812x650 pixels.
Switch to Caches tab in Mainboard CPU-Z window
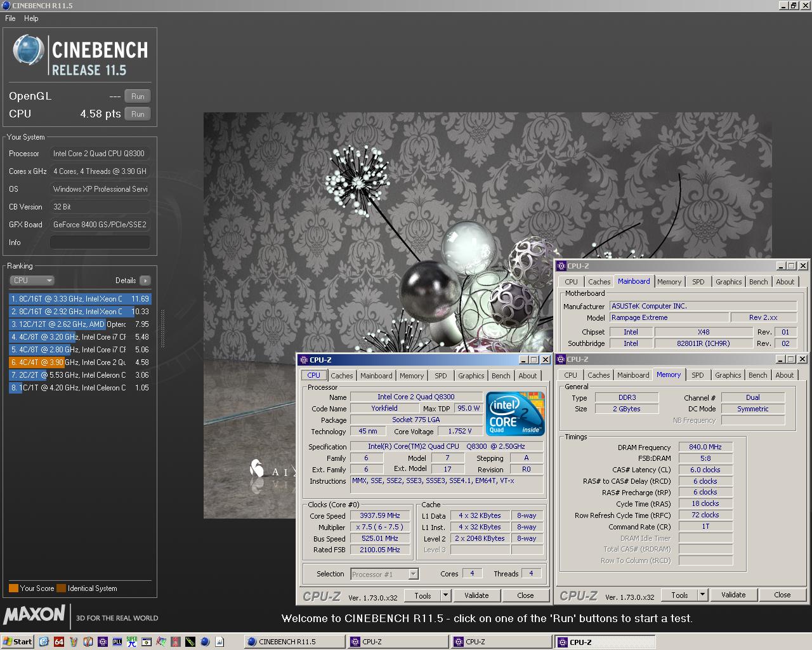[x=599, y=282]
